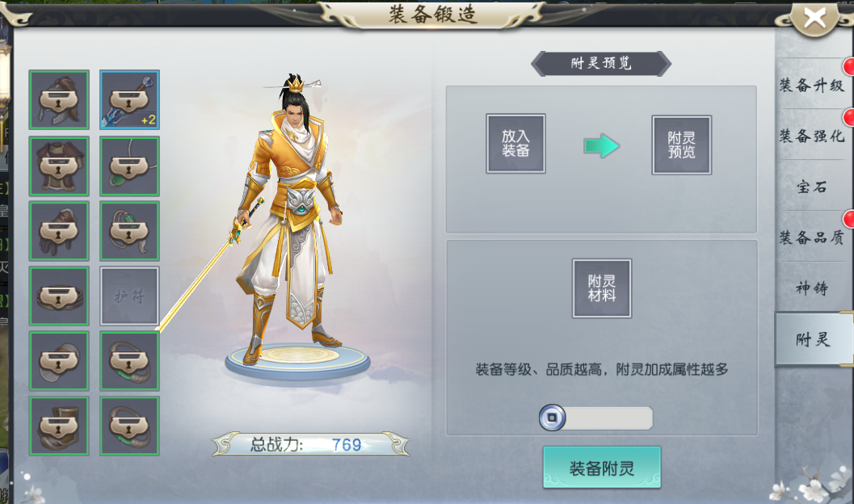Select the locked boots equipment slot
This screenshot has width=854, height=504.
point(59,426)
